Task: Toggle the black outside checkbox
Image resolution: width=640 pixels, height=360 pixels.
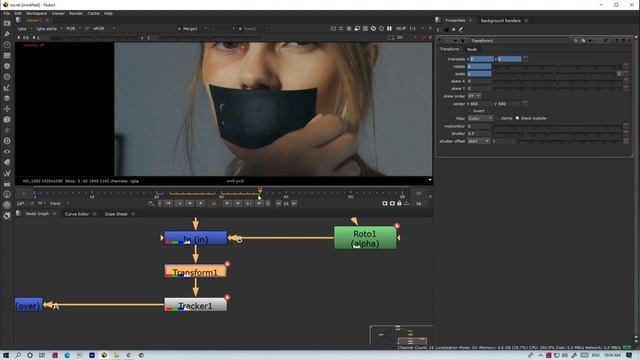Action: 518,118
